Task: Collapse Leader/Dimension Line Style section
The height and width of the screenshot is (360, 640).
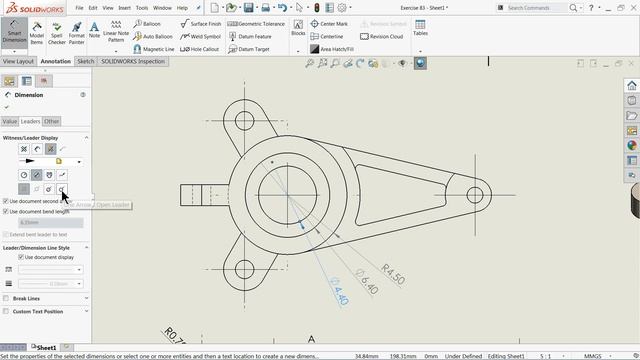Action: tap(86, 248)
